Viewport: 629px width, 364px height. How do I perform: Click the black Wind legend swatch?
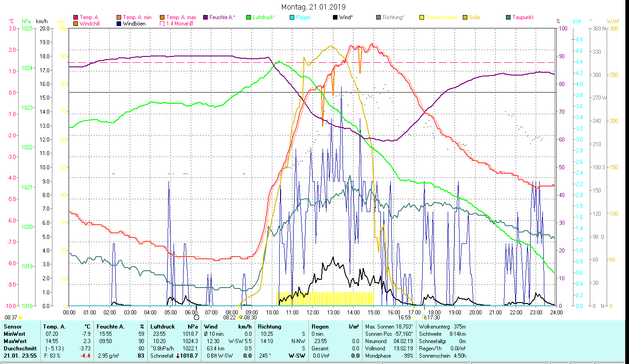[x=335, y=17]
